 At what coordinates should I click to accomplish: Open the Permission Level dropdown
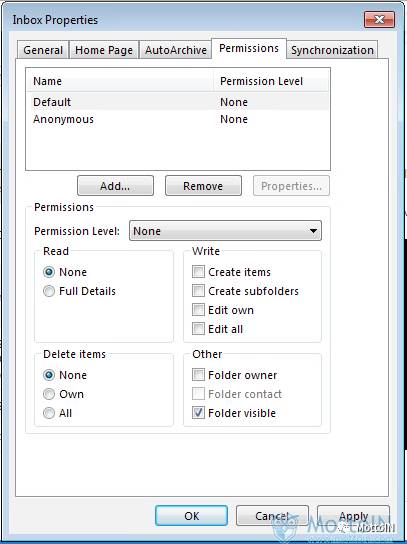pos(225,231)
